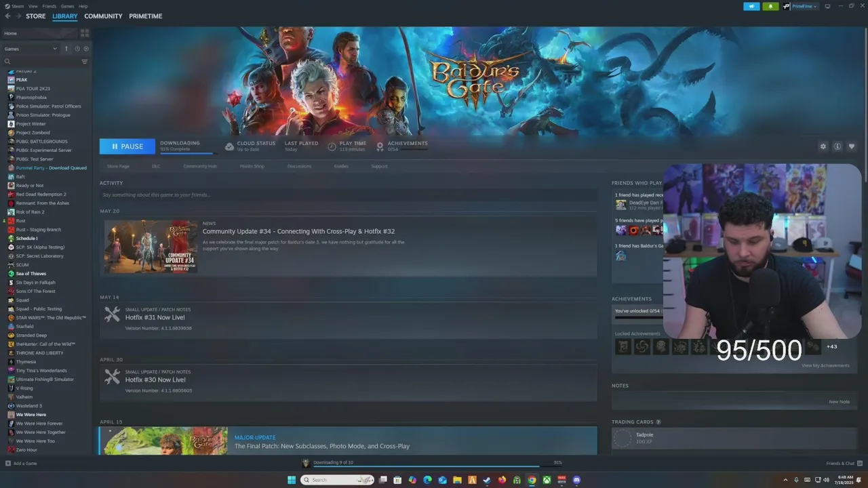Image resolution: width=868 pixels, height=488 pixels.
Task: Open Microsoft Edge from the taskbar
Action: (427, 480)
